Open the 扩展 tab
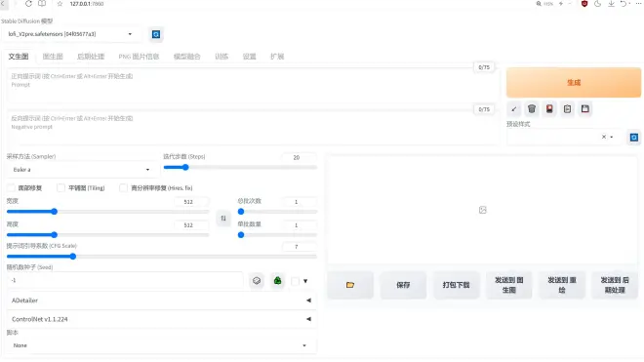The width and height of the screenshot is (644, 362). (x=277, y=57)
